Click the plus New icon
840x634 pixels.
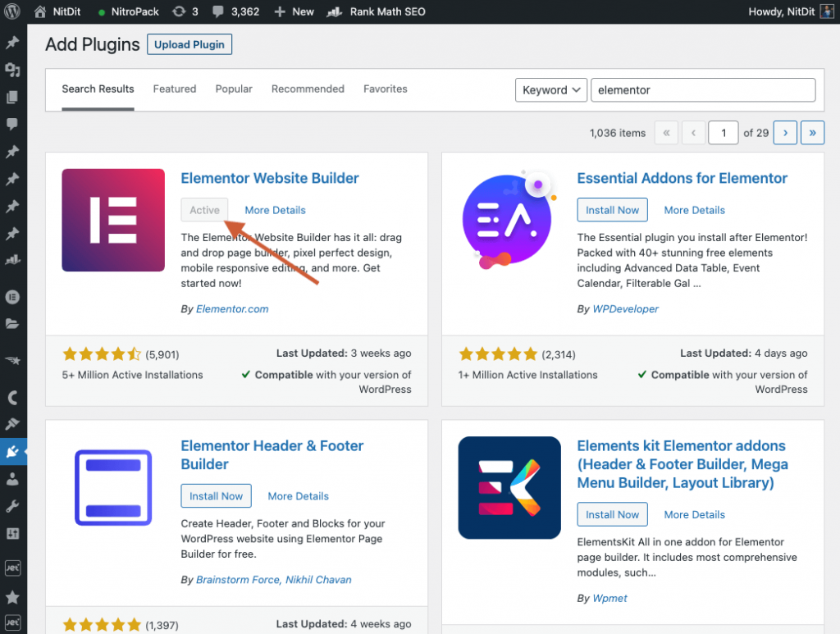(280, 11)
